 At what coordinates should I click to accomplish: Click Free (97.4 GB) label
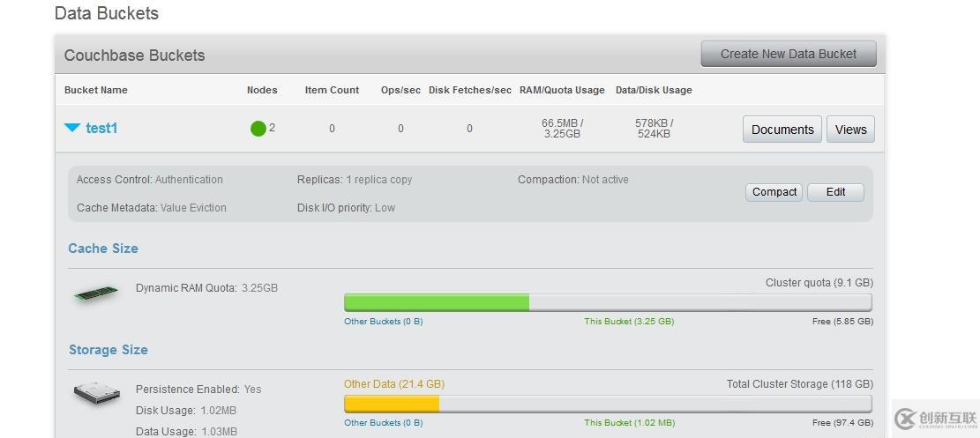pos(842,422)
